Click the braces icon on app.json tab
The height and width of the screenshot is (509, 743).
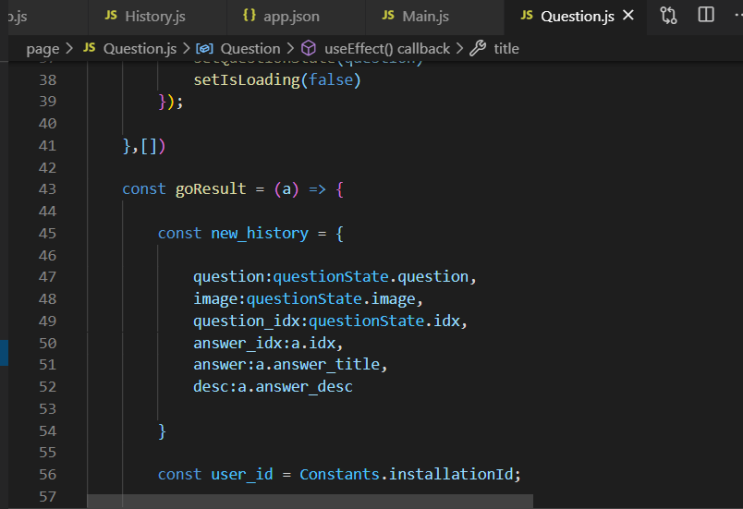(249, 15)
